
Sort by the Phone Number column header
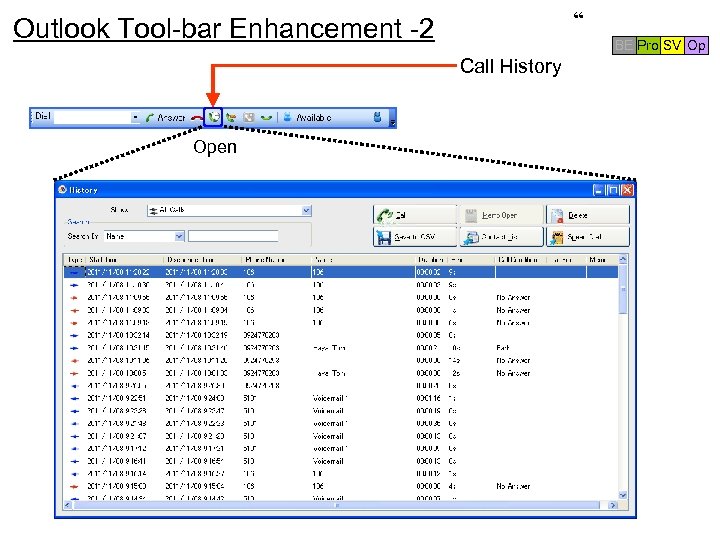(x=276, y=259)
